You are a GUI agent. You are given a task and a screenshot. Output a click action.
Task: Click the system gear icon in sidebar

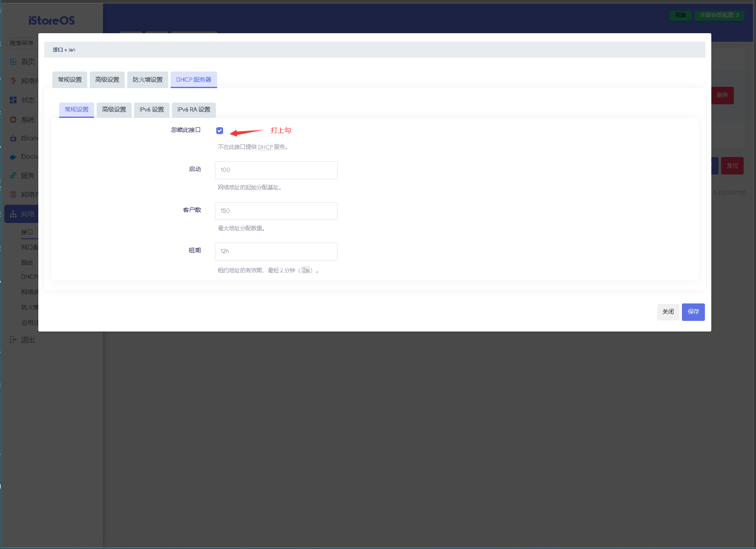click(x=13, y=120)
